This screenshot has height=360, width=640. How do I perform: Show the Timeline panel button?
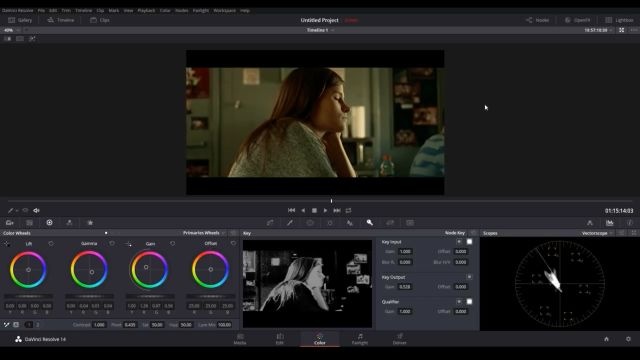[60, 20]
